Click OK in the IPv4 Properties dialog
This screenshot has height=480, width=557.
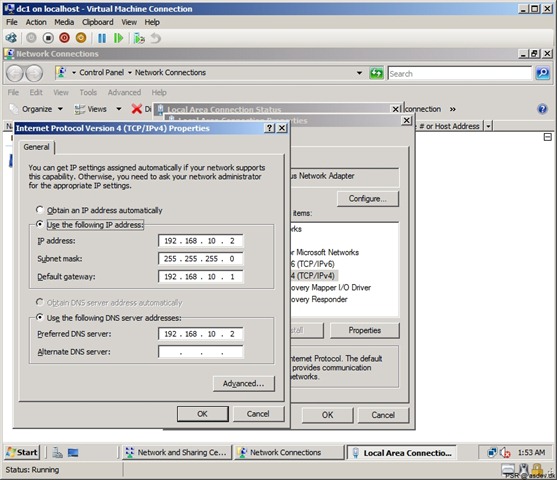tap(202, 414)
